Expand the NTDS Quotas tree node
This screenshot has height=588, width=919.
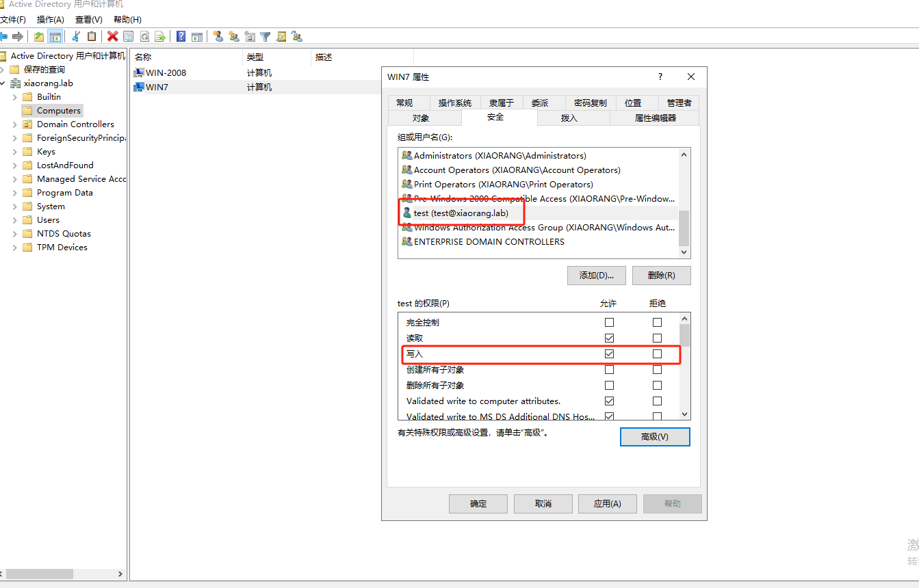(x=15, y=234)
